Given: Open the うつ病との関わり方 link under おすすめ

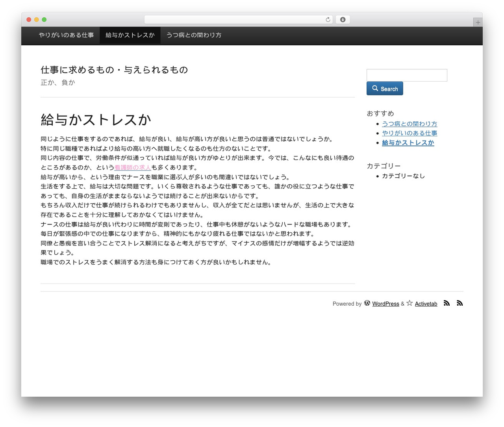Looking at the screenshot, I should (409, 124).
